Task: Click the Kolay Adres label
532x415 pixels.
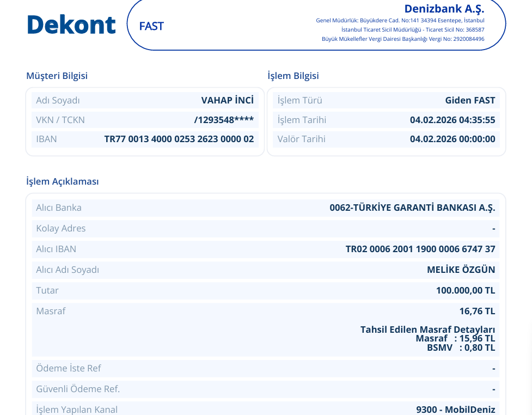Action: pyautogui.click(x=61, y=228)
